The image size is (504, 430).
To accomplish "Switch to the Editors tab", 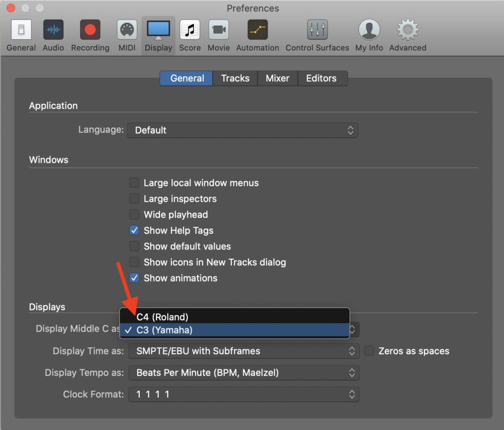I will tap(322, 78).
